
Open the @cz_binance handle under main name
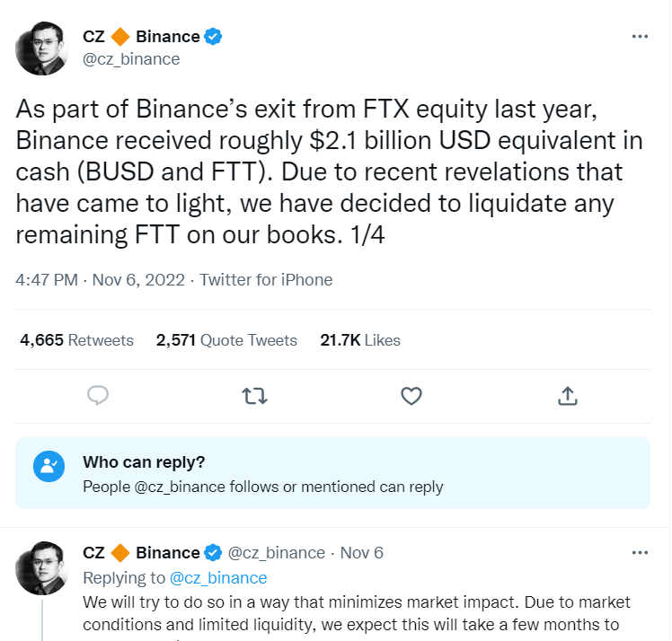[x=131, y=59]
